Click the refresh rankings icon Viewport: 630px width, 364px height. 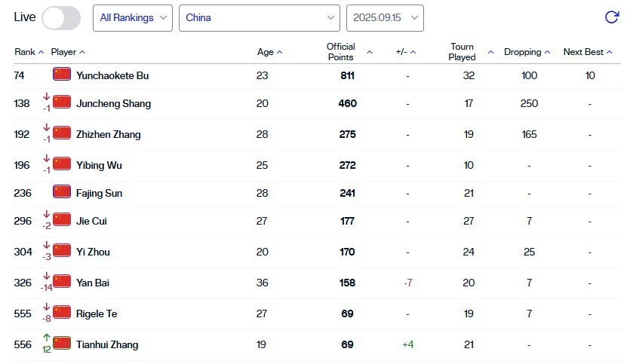612,17
